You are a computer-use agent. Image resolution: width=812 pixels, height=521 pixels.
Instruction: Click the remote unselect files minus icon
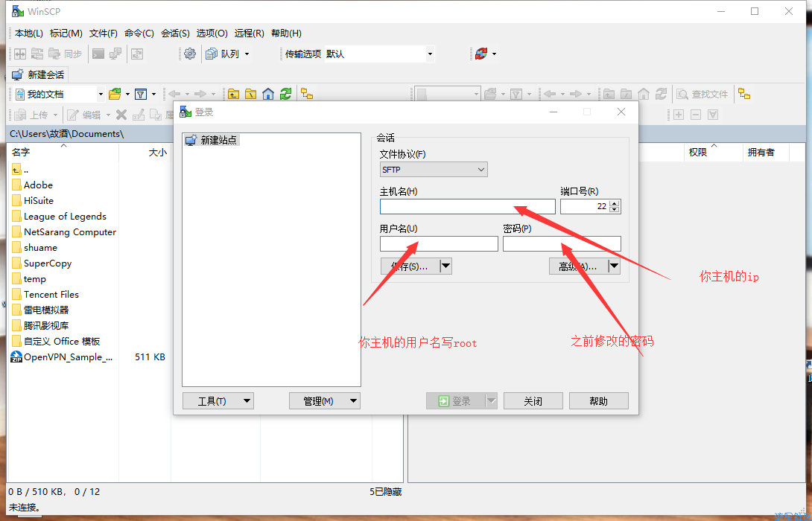696,115
